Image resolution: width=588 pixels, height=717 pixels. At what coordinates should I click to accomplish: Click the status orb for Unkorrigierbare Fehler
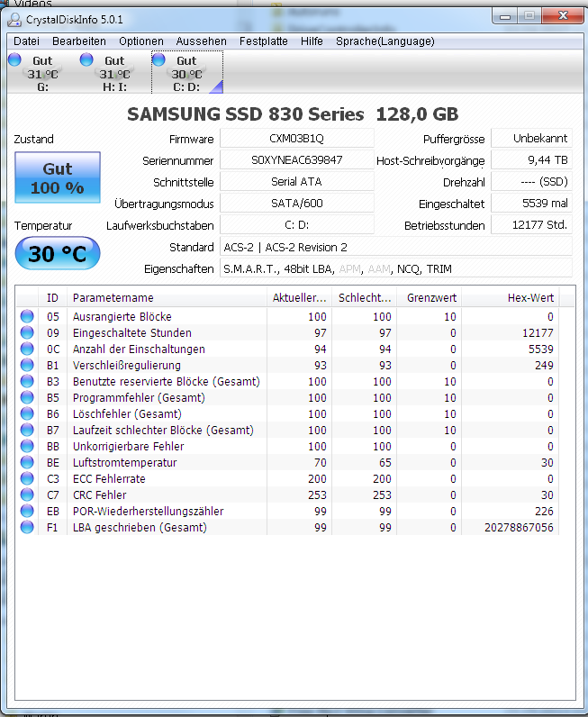tap(27, 446)
